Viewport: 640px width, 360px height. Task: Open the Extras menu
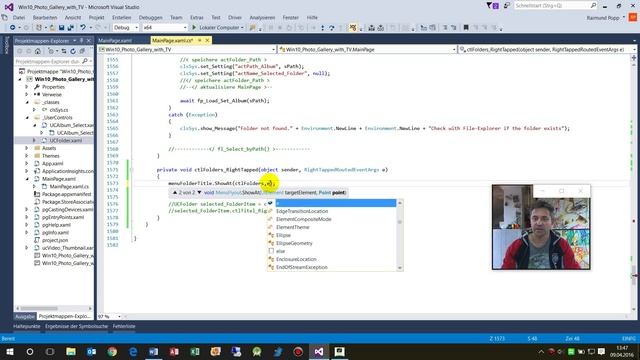(x=196, y=18)
